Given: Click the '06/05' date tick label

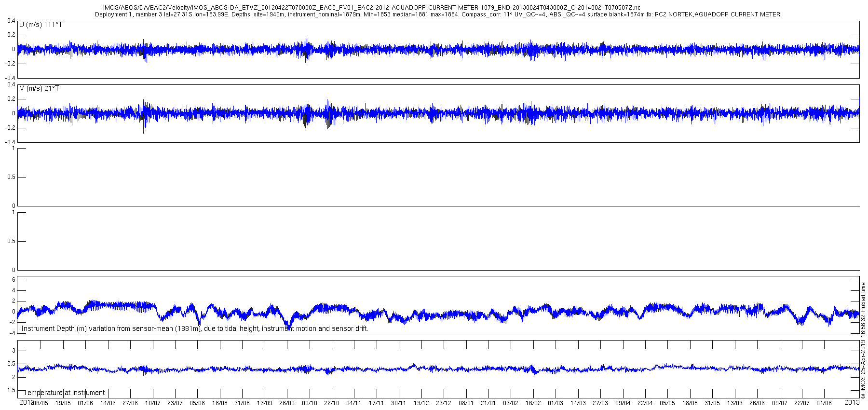Looking at the screenshot, I should click(41, 403).
